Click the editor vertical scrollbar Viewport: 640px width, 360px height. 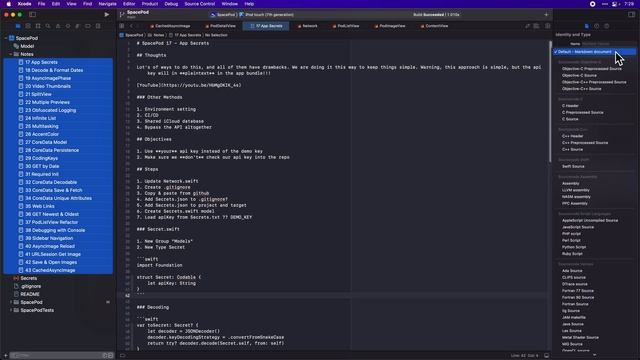click(x=550, y=102)
